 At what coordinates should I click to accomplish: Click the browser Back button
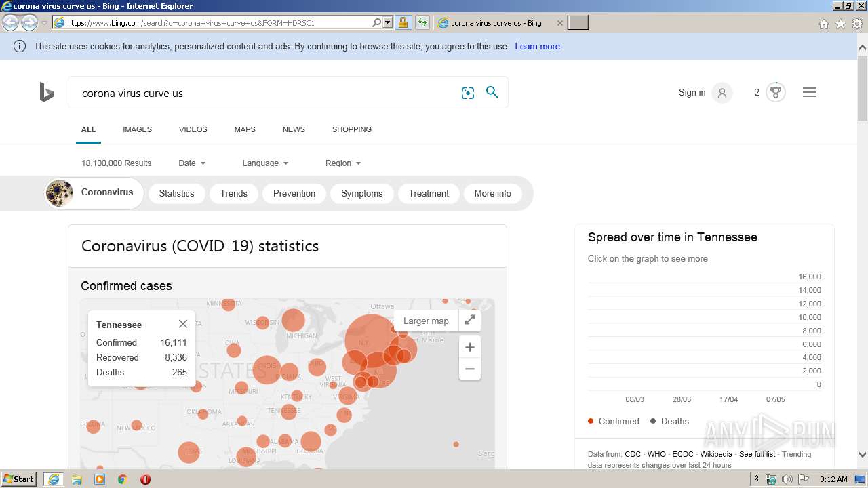[x=11, y=22]
